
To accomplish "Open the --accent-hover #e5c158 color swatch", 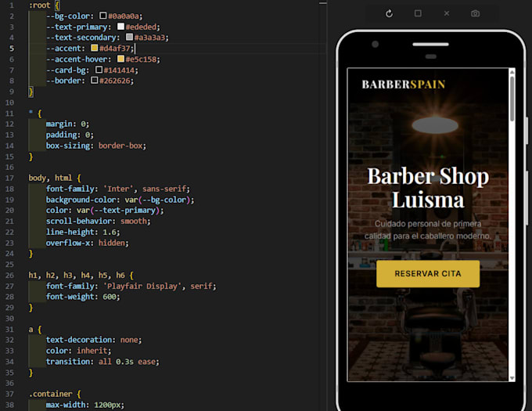I will 120,59.
